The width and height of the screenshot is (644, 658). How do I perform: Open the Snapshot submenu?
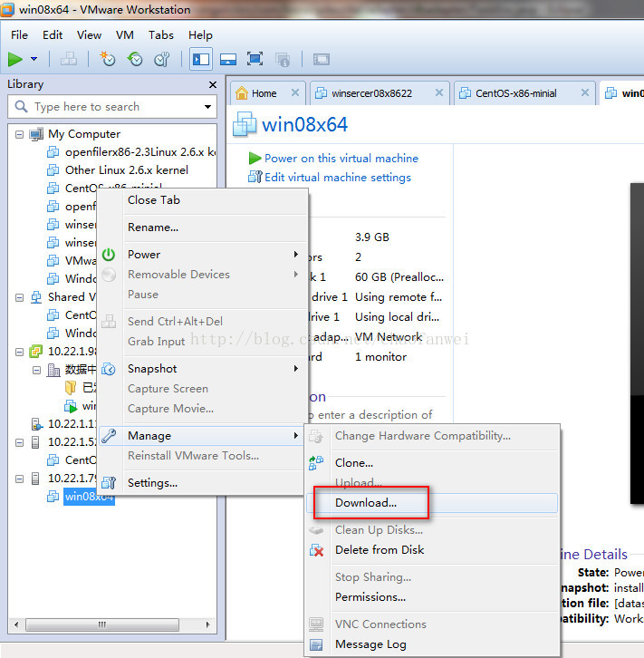[203, 369]
